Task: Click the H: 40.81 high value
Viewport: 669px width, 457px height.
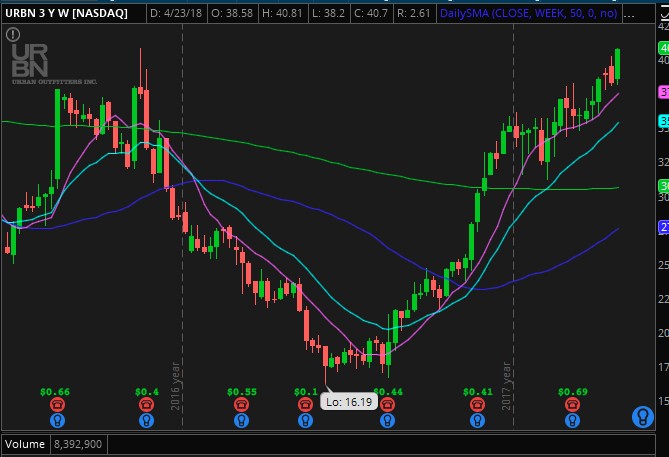Action: pyautogui.click(x=282, y=14)
